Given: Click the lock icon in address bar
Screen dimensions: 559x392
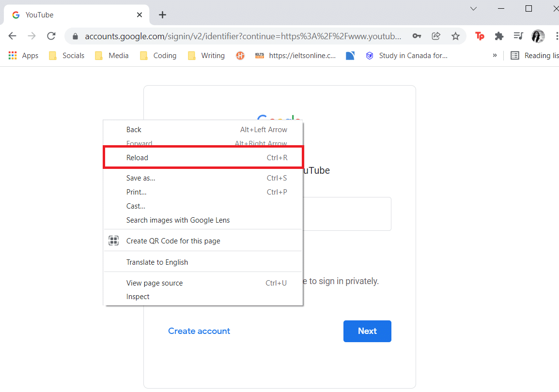Looking at the screenshot, I should 75,36.
